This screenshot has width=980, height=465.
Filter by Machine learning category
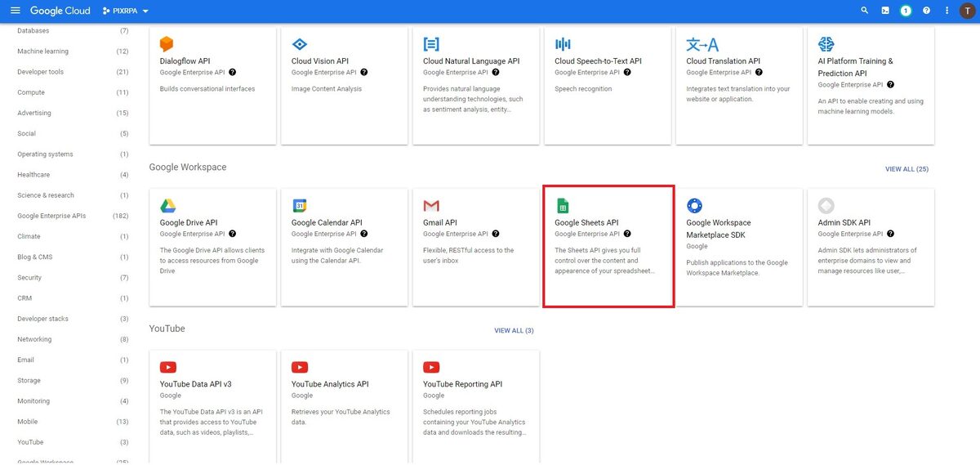pos(42,51)
